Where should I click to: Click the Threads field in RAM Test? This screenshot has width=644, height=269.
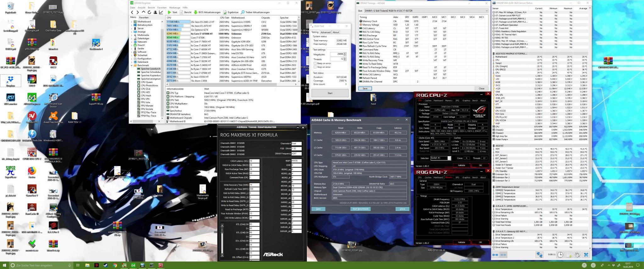tap(337, 59)
